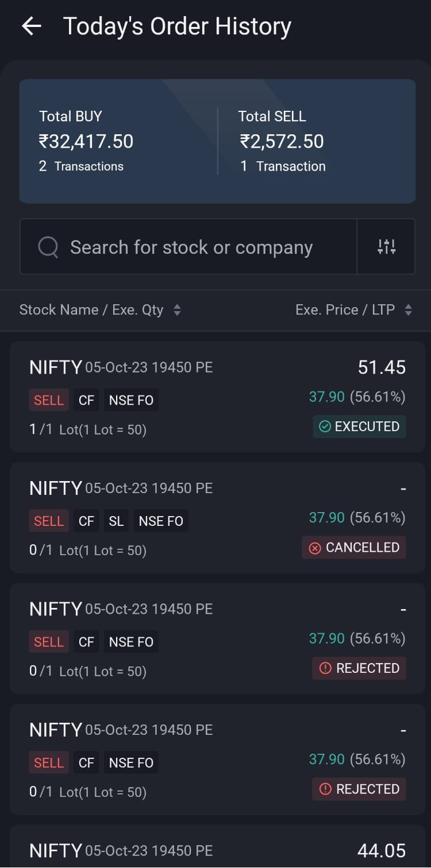Tap the EXECUTED checkmark status badge
The image size is (431, 868).
point(359,427)
